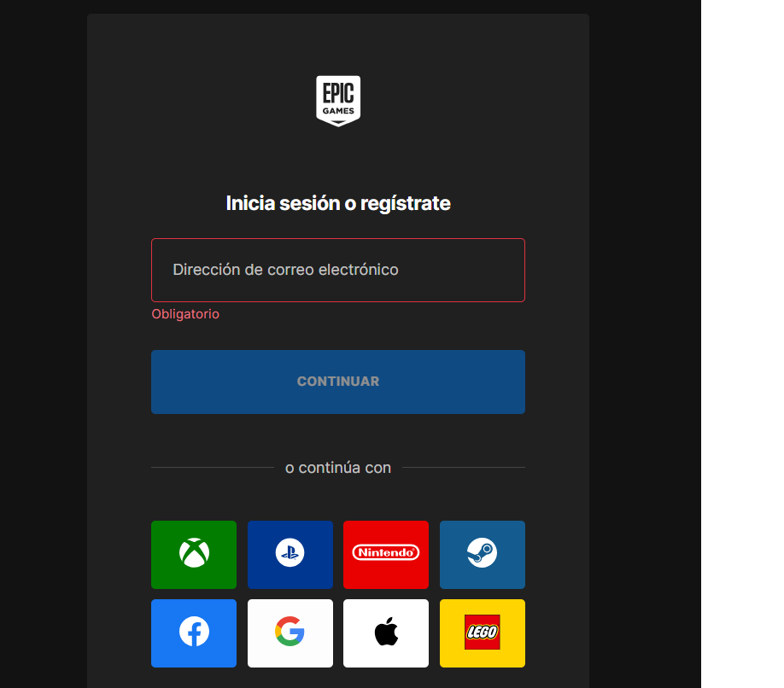Click the dark margin left of login card
784x688 pixels.
(44, 344)
